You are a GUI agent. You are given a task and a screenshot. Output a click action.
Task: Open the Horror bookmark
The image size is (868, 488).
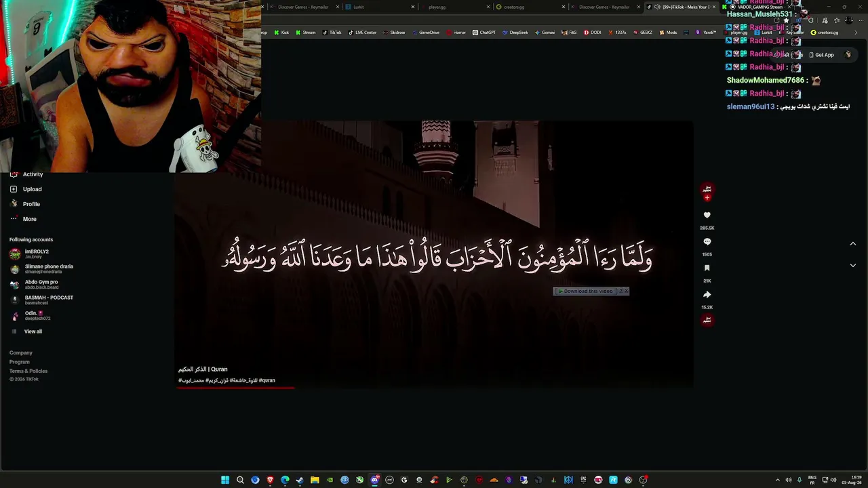[x=456, y=33]
